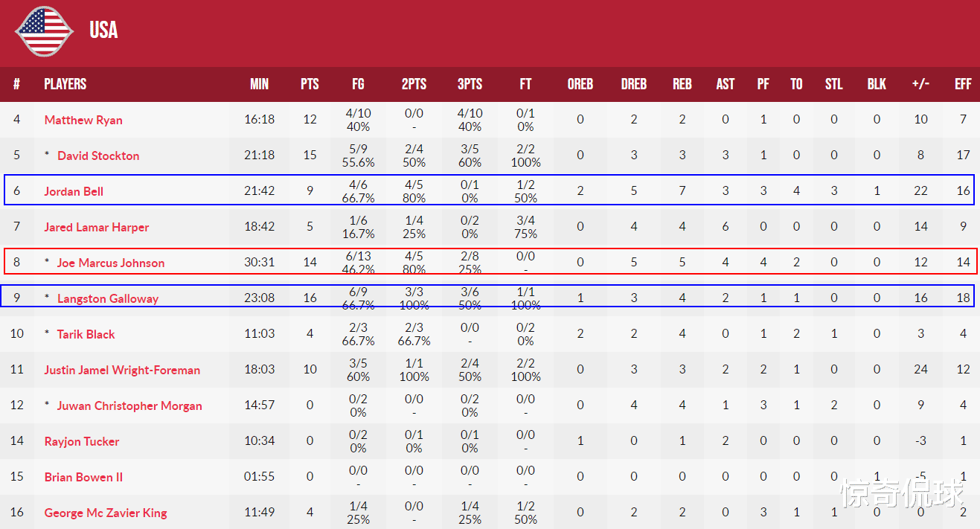Open David Stockton's player page
This screenshot has width=980, height=529.
coord(98,156)
